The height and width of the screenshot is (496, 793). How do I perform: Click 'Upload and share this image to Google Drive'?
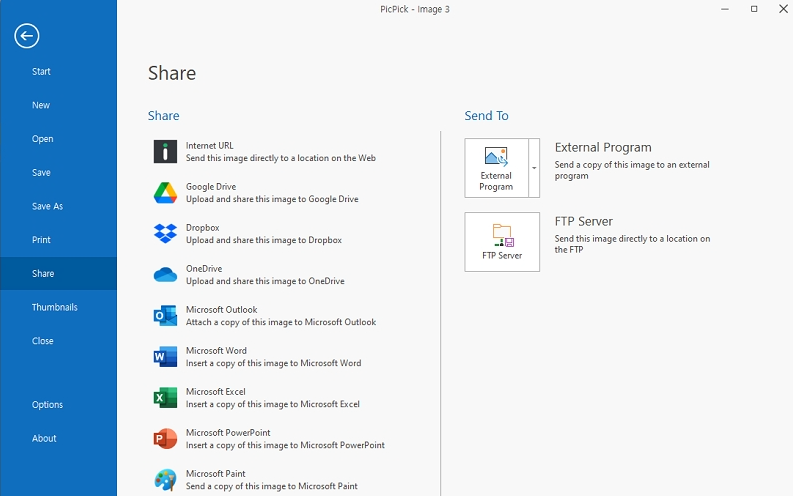click(x=272, y=199)
